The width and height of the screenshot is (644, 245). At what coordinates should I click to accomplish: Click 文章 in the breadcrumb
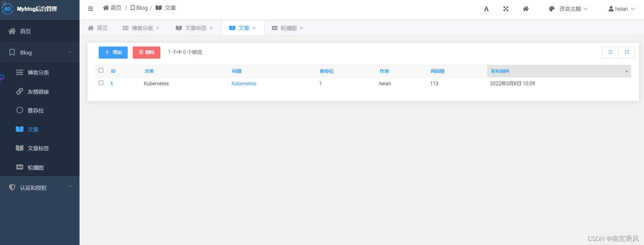coord(166,8)
